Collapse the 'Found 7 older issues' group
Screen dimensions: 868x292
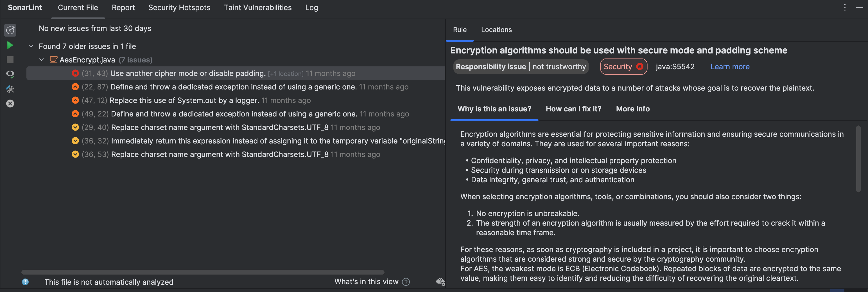tap(31, 46)
